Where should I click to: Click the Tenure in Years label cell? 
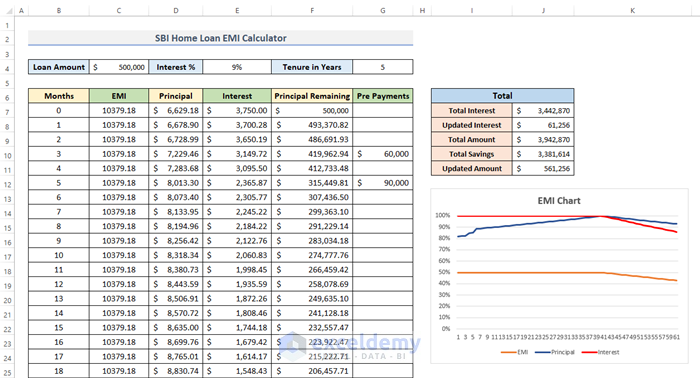(312, 67)
